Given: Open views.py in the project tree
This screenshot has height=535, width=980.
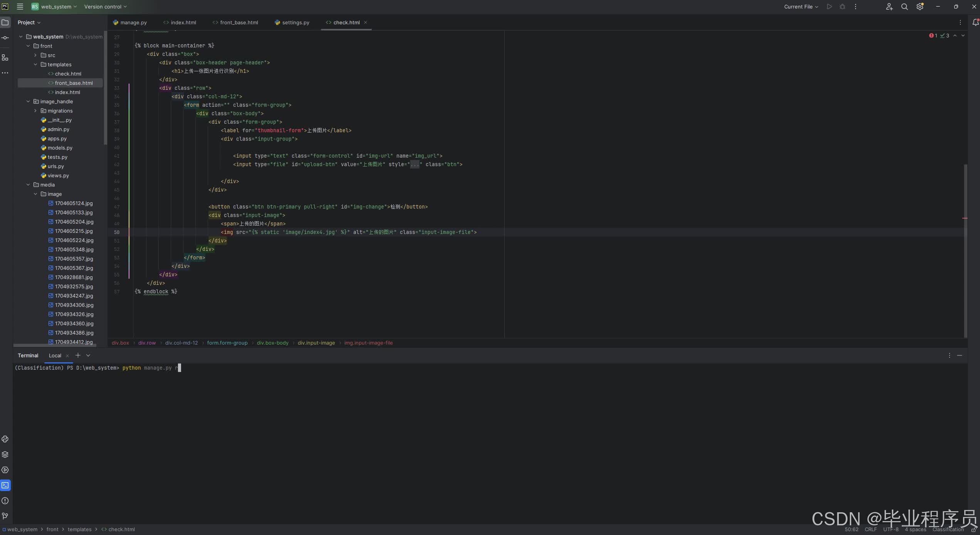Looking at the screenshot, I should [58, 175].
